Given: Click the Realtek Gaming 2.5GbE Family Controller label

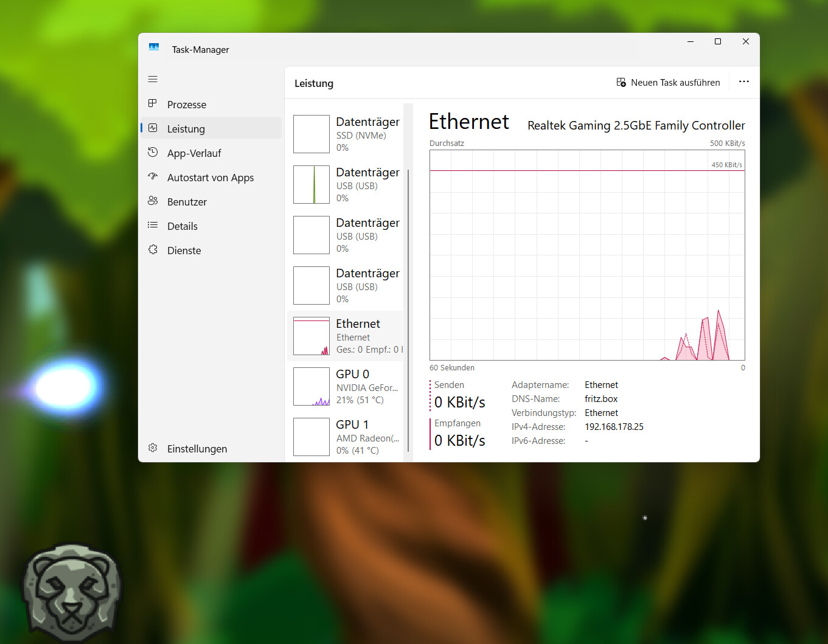Looking at the screenshot, I should coord(636,125).
